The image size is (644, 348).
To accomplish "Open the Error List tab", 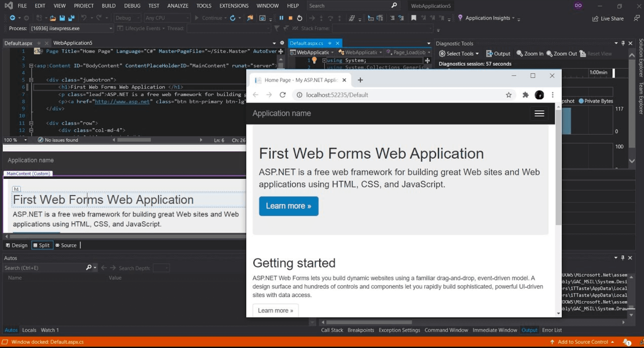I will [x=552, y=330].
